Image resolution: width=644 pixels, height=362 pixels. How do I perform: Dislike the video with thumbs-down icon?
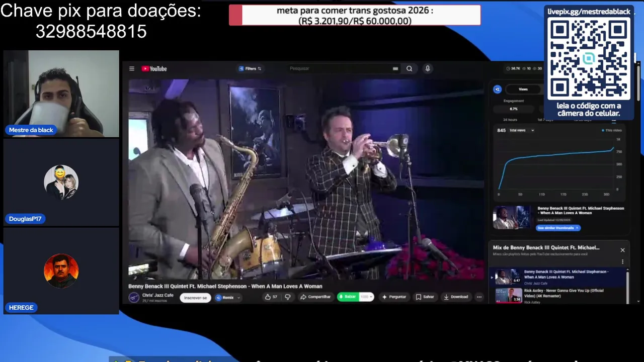pyautogui.click(x=288, y=297)
